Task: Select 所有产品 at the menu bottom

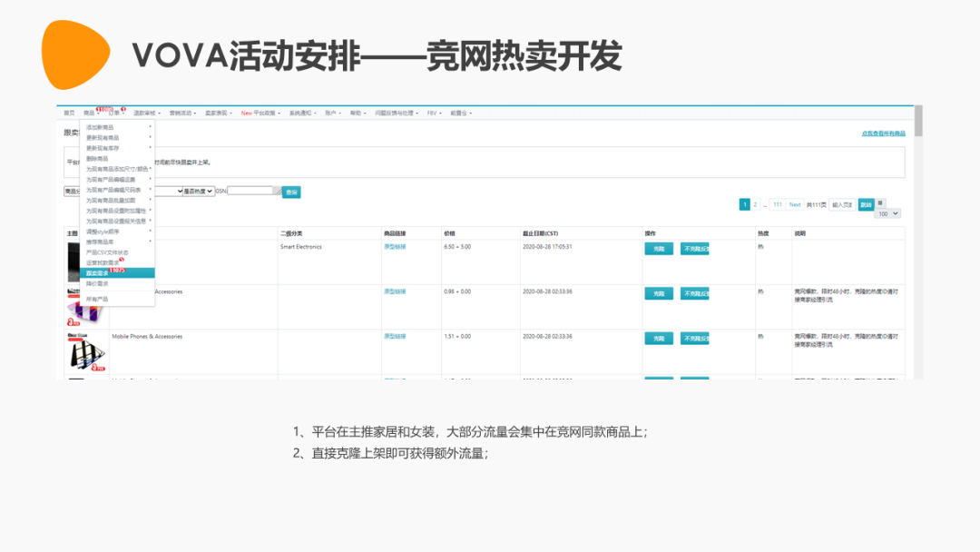Action: pos(117,300)
